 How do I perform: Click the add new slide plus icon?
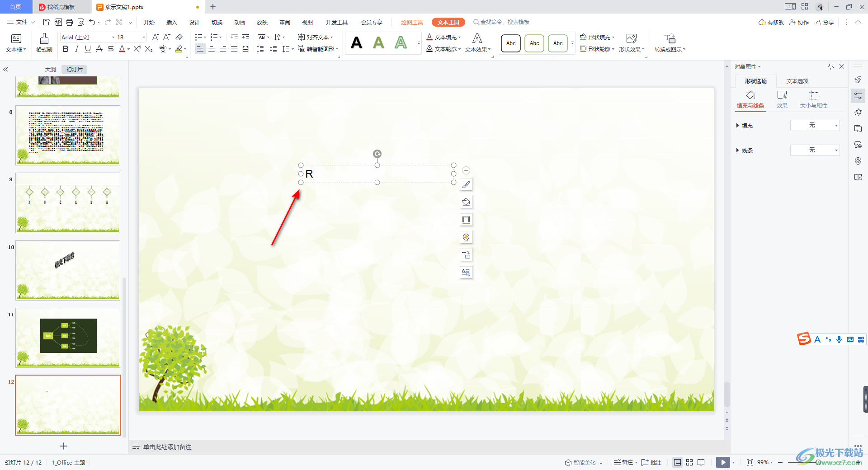click(64, 446)
